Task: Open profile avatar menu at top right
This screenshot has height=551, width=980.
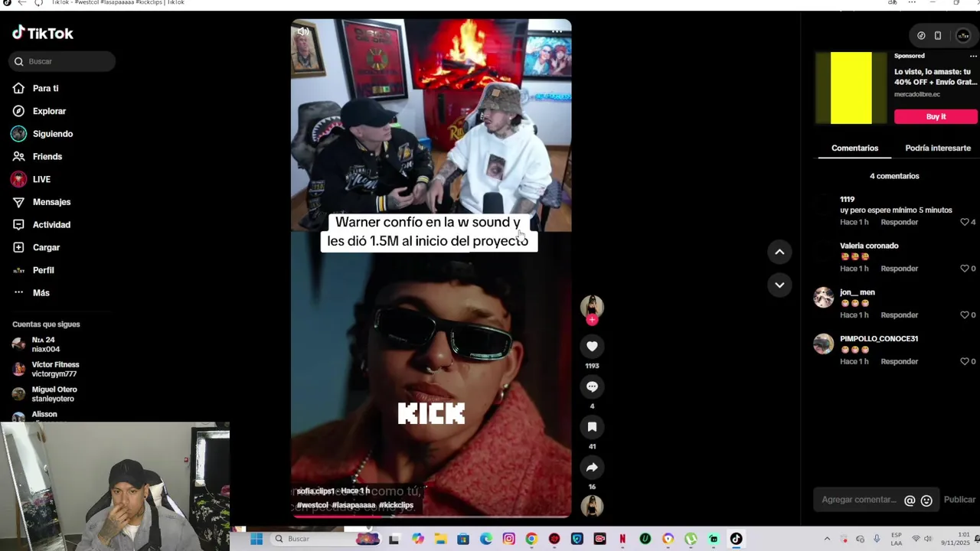Action: [x=963, y=35]
